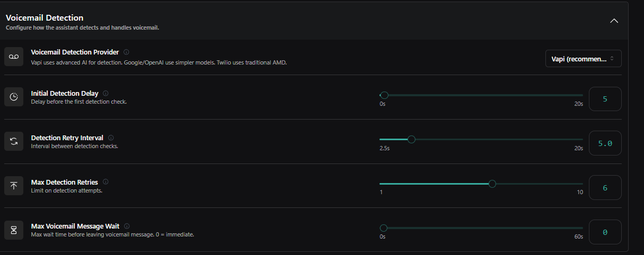Click the hourglass icon for Max Voicemail Message Wait
This screenshot has height=255, width=644.
[x=14, y=230]
